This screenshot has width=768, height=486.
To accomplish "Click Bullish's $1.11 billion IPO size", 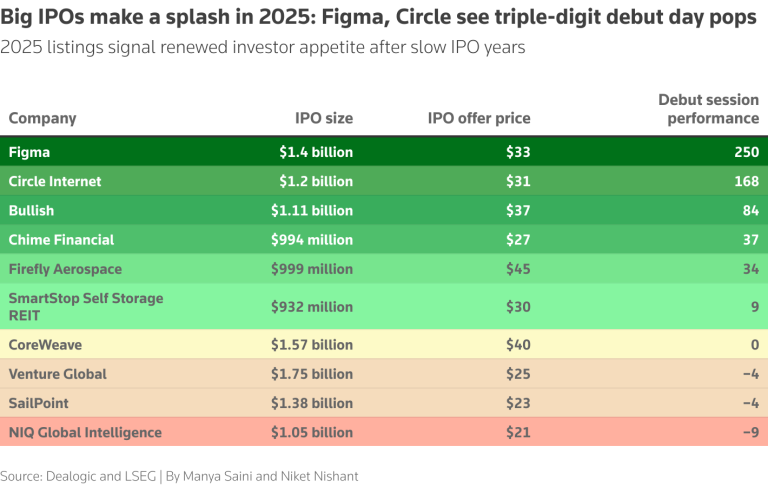I will 312,211.
